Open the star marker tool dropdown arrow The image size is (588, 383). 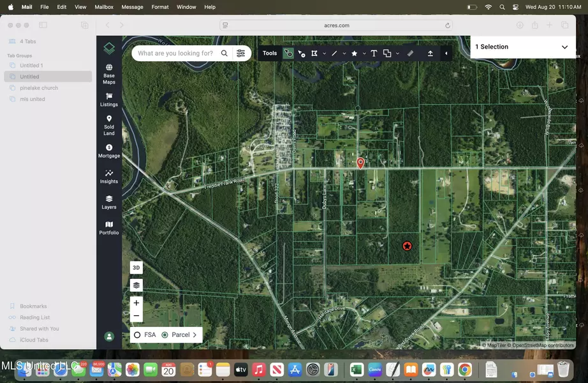pyautogui.click(x=364, y=54)
